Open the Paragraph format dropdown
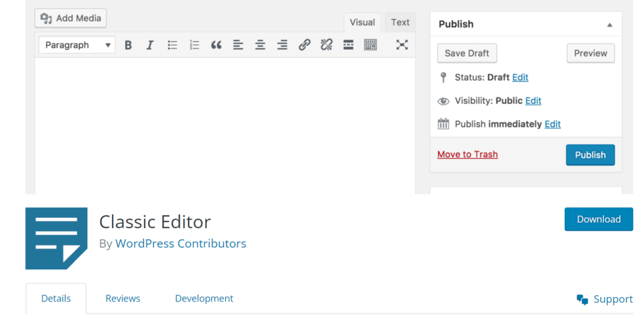This screenshot has height=319, width=644. pos(77,45)
